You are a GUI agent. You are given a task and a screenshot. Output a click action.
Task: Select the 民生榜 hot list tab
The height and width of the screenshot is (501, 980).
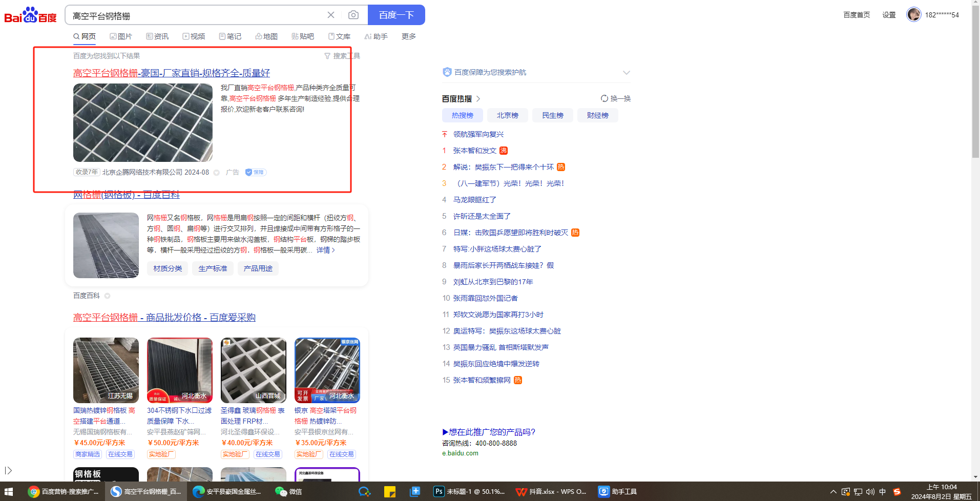553,115
